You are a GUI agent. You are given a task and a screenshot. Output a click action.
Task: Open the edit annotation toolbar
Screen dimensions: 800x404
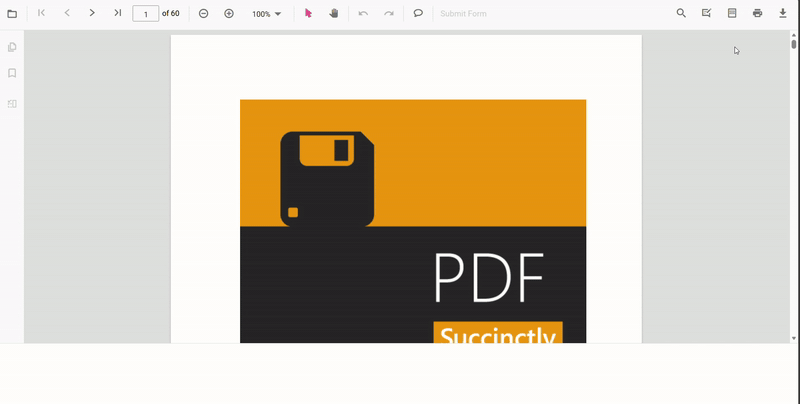coord(707,14)
